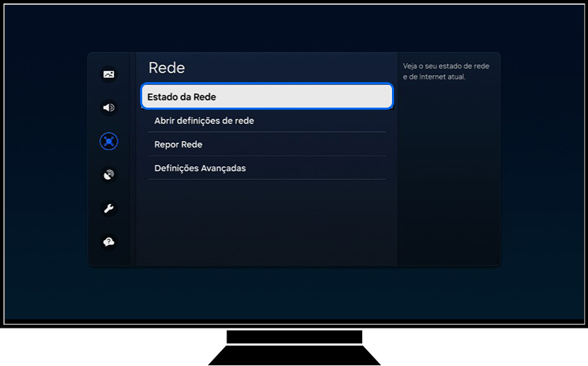The width and height of the screenshot is (588, 366).
Task: Open Abrir definições de rede
Action: click(x=267, y=121)
